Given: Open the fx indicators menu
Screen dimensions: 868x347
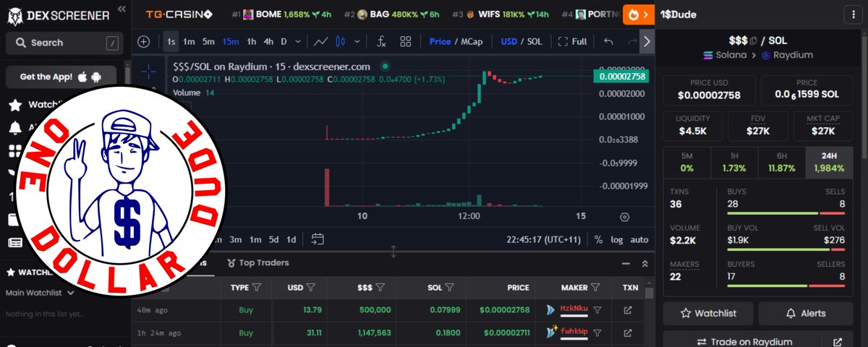Looking at the screenshot, I should coord(382,41).
